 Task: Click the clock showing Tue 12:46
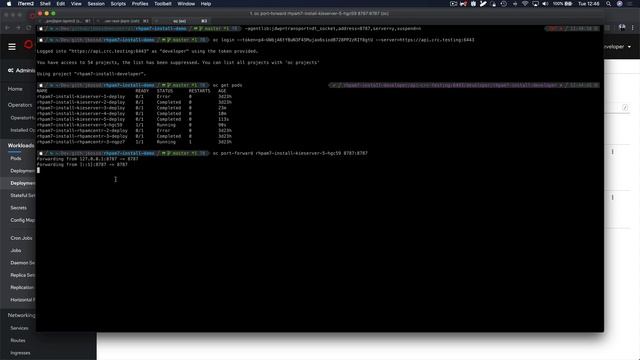coord(589,4)
